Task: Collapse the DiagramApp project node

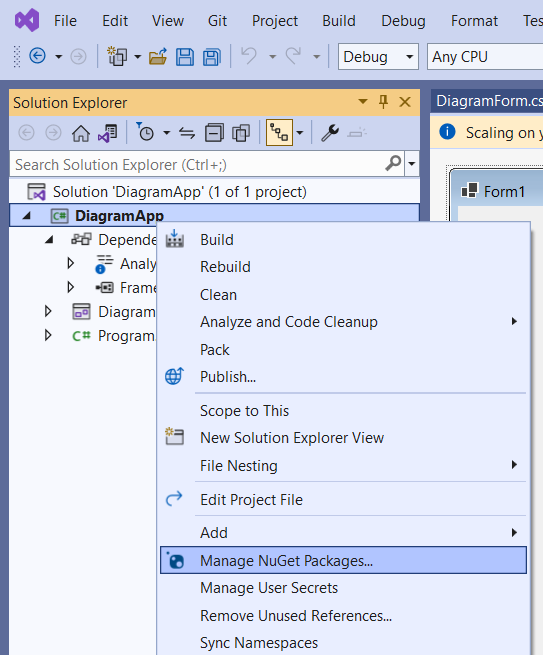Action: (27, 216)
